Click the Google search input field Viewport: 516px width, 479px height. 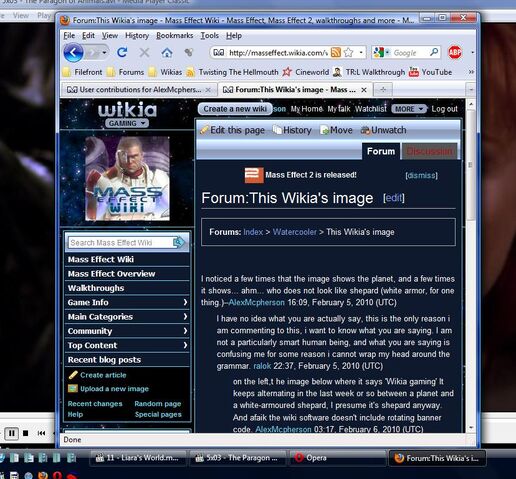click(x=410, y=53)
